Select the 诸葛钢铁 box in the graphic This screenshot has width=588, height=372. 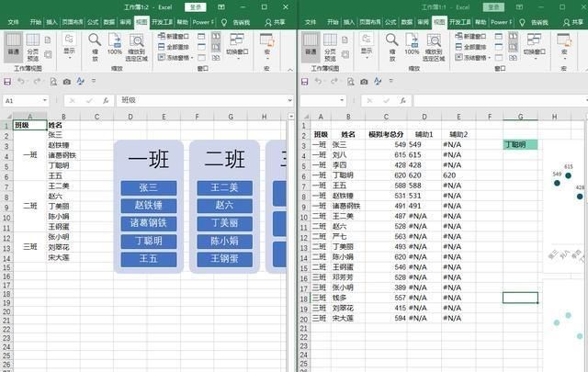click(149, 223)
